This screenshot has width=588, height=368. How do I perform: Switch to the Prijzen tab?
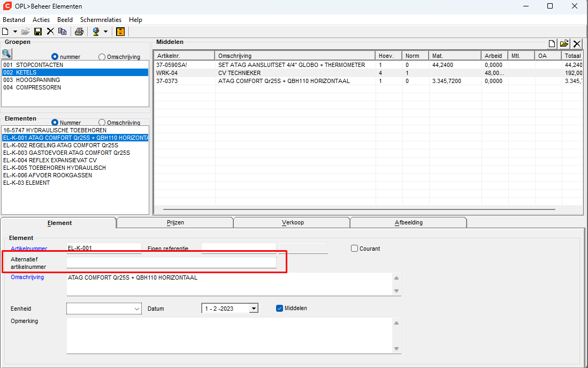pyautogui.click(x=175, y=223)
